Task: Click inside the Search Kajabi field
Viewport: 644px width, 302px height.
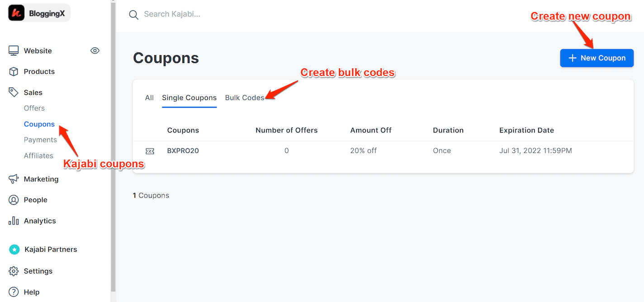Action: pos(181,14)
